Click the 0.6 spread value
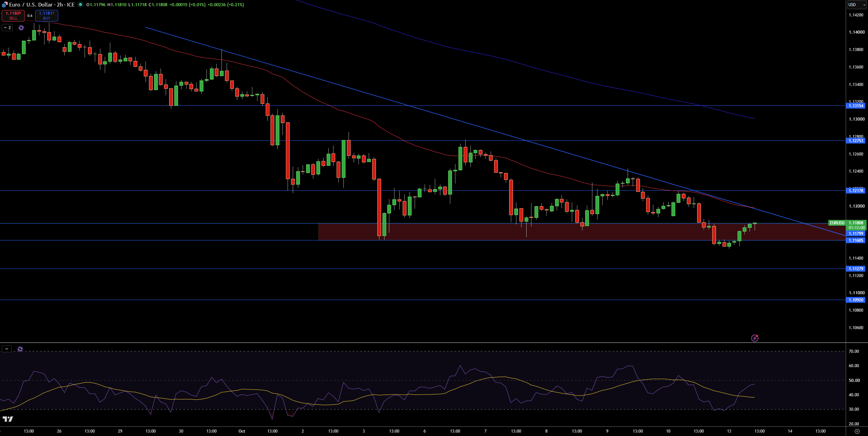868x436 pixels. pos(30,16)
